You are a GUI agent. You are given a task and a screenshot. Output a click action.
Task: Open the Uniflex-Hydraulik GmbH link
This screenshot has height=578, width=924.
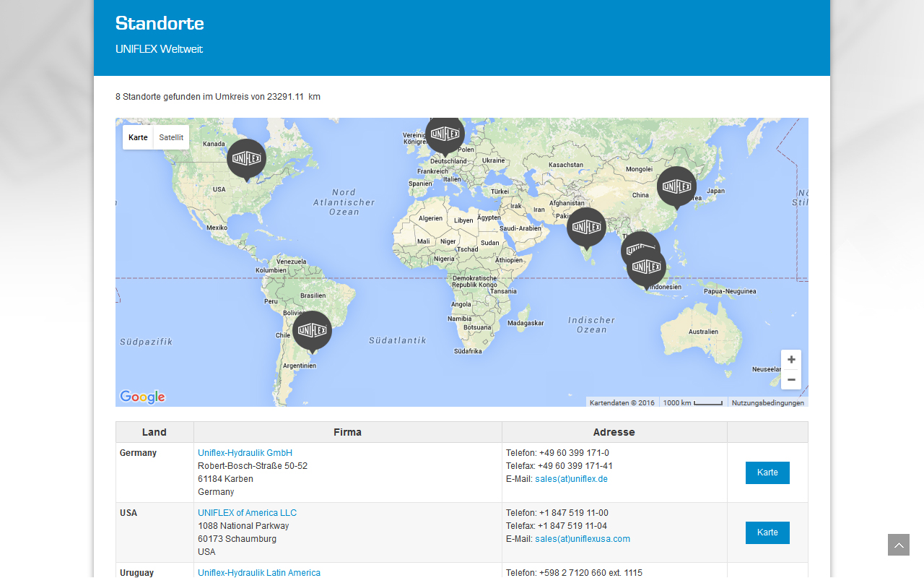[245, 453]
